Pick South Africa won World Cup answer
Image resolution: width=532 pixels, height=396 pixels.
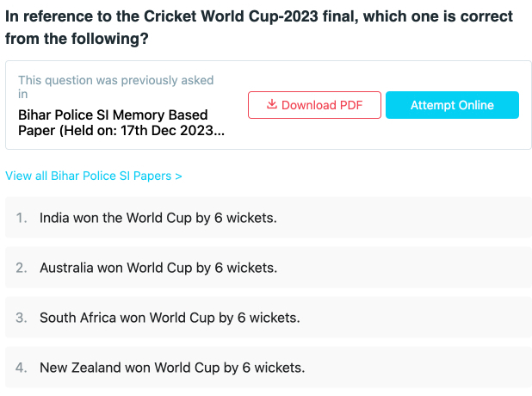tap(269, 318)
